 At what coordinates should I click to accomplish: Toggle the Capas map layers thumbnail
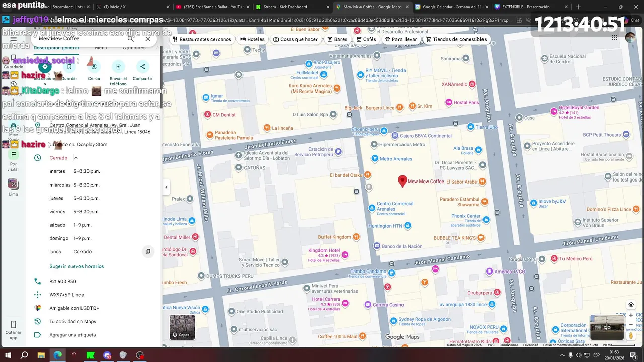[x=182, y=327]
